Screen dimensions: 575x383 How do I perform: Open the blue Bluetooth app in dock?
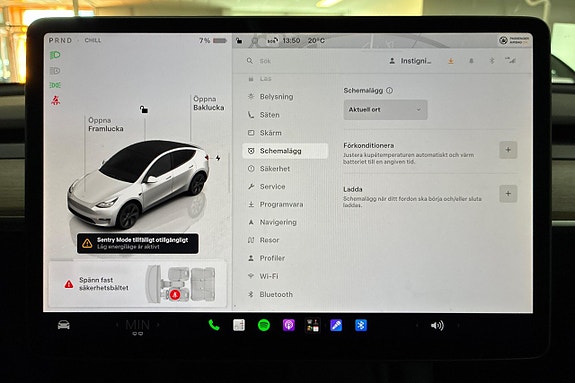click(360, 325)
